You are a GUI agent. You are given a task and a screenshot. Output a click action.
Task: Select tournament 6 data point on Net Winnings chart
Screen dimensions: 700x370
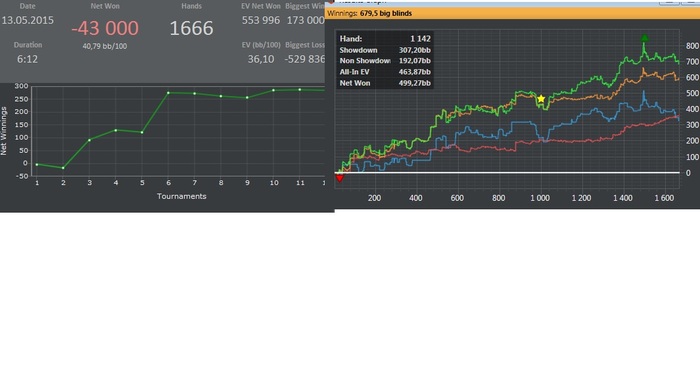coord(168,93)
